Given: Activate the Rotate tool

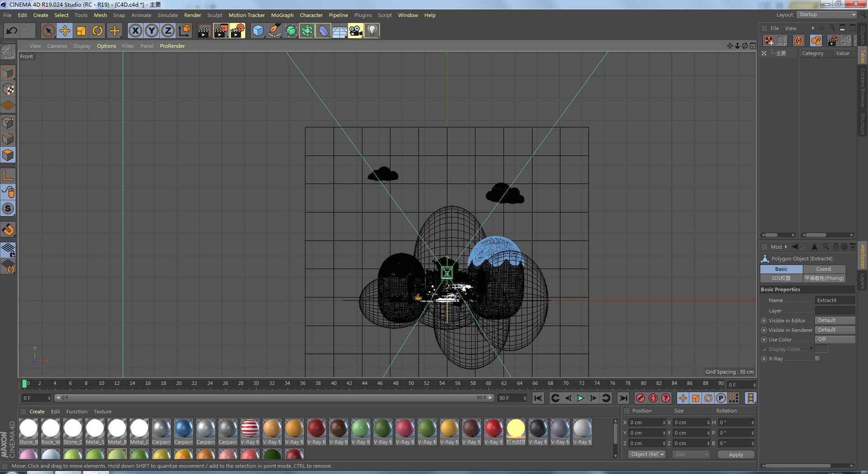Looking at the screenshot, I should pos(98,31).
